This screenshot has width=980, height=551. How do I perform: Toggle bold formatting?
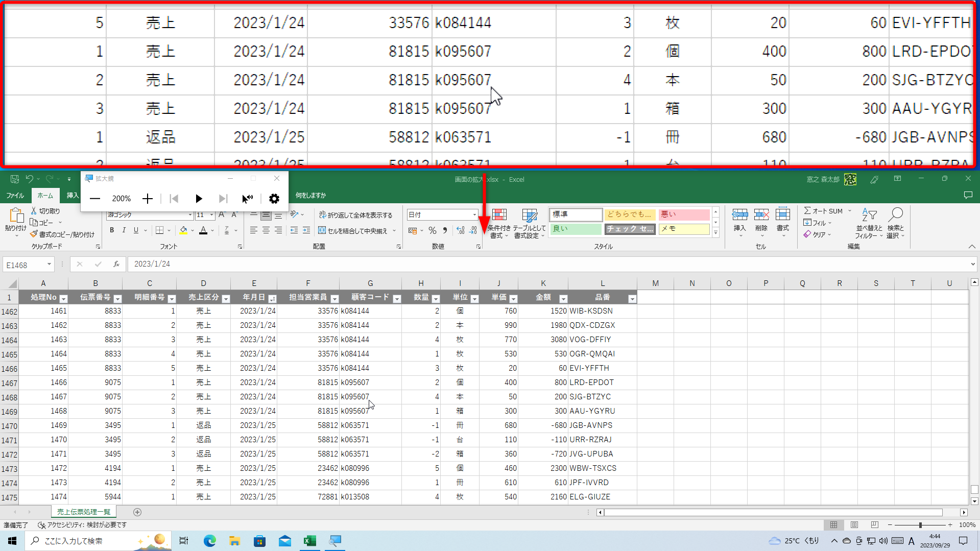click(x=112, y=230)
